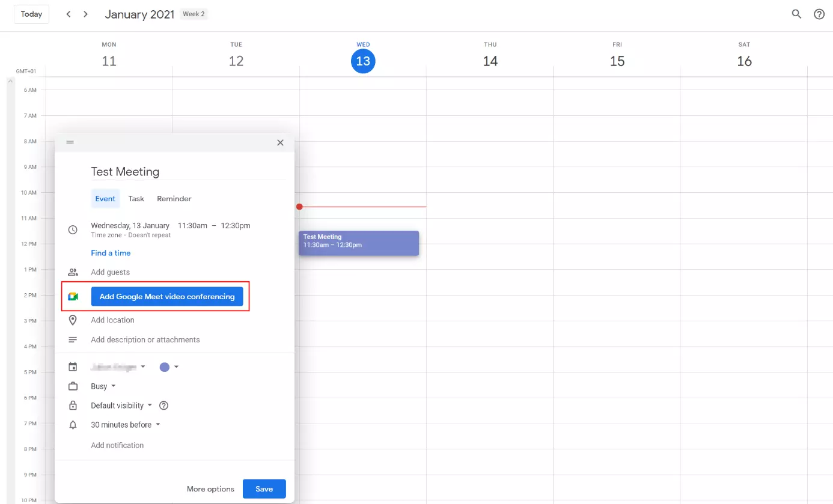Click the drag handle on event dialog

coord(70,142)
